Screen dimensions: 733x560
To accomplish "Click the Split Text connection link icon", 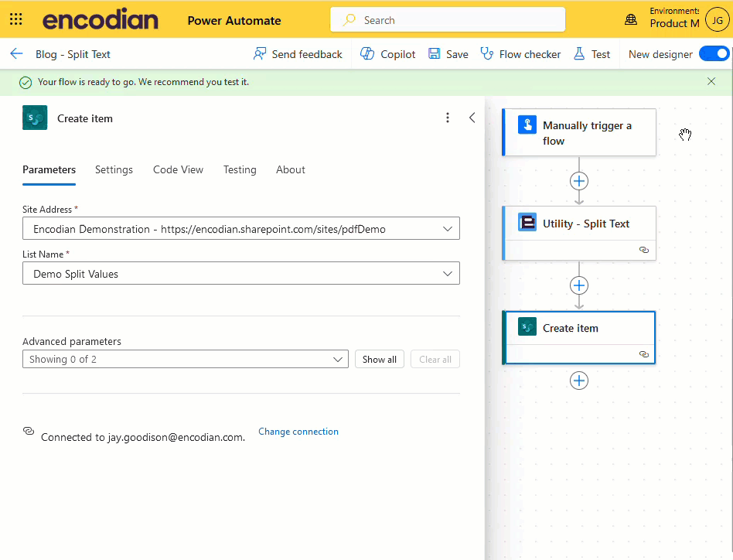I will 644,250.
